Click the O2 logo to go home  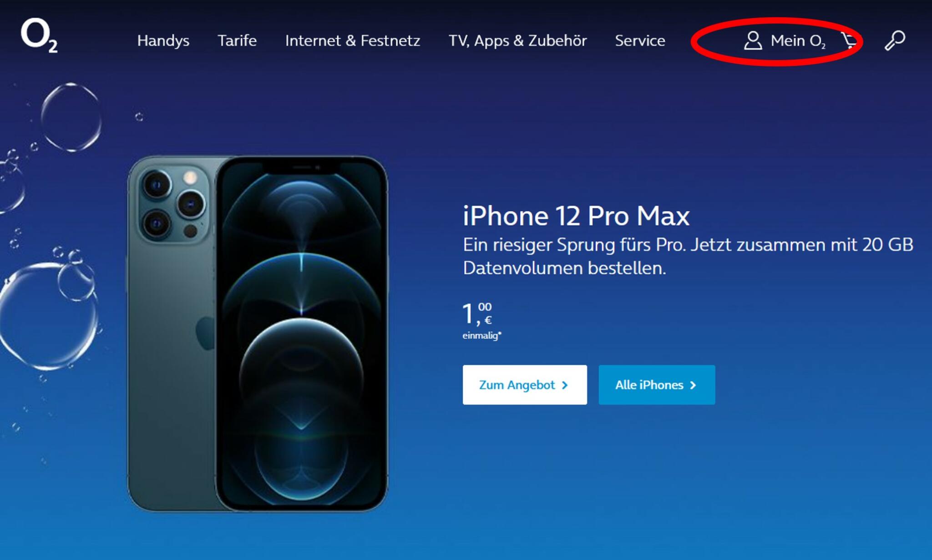pyautogui.click(x=39, y=35)
